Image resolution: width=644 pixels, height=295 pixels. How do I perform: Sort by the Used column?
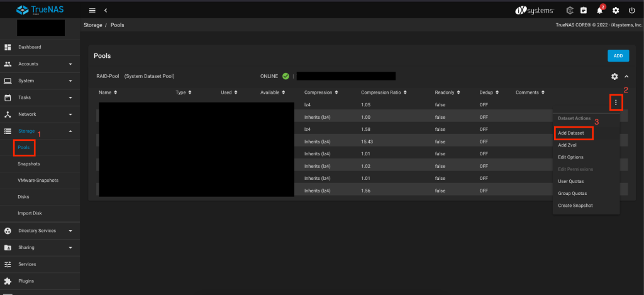(229, 92)
